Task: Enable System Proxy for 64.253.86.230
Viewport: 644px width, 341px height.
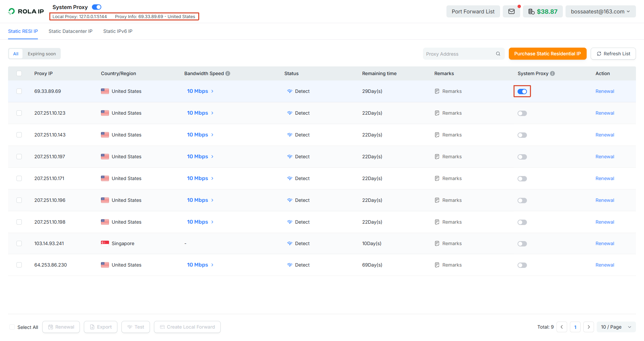Action: click(x=522, y=265)
